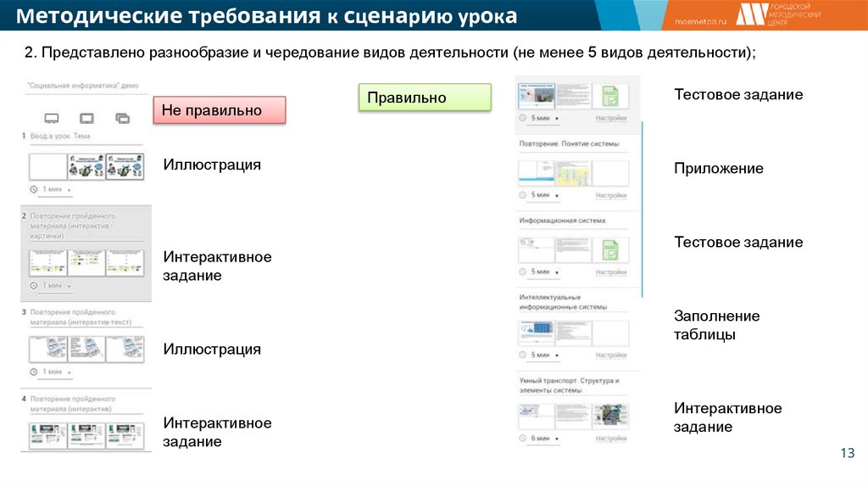
Task: Open Настройки for the Умный транспорт stage
Action: [610, 439]
